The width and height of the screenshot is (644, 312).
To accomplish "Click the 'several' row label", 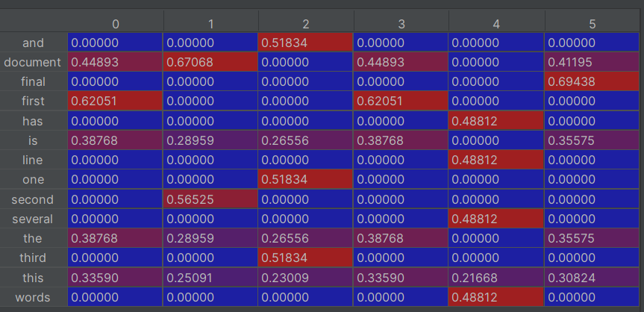I will click(x=34, y=219).
